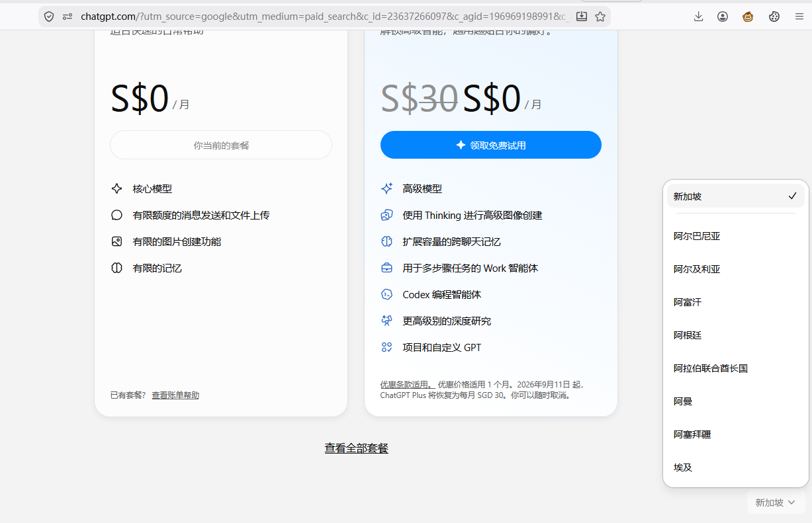
Task: Select 阿富汗 from the country list
Action: point(736,302)
